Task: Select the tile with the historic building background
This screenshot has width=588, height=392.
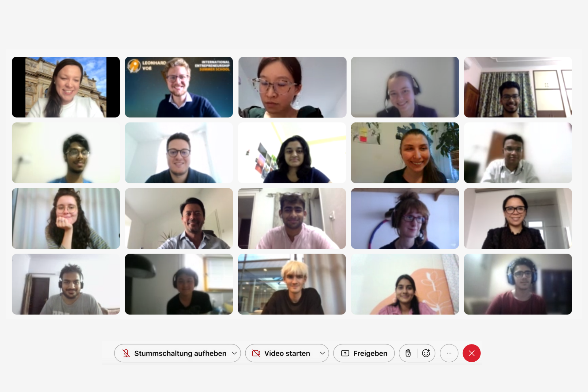Action: (x=66, y=87)
